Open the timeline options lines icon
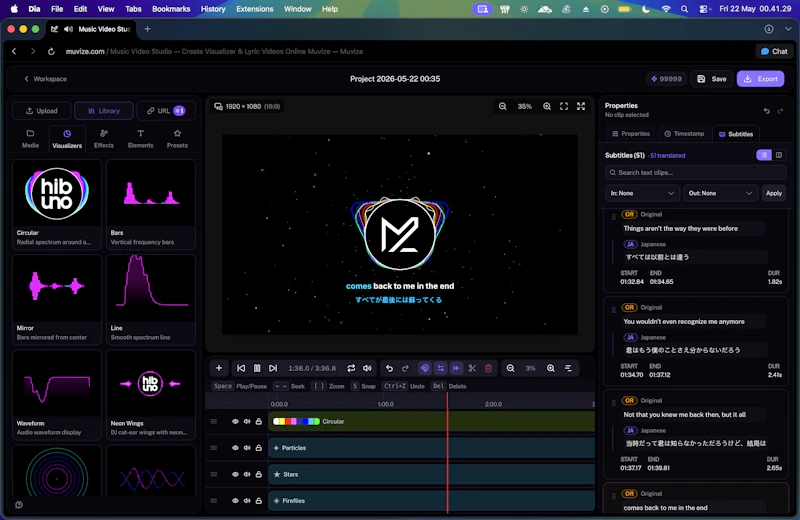Image resolution: width=800 pixels, height=520 pixels. pyautogui.click(x=568, y=368)
